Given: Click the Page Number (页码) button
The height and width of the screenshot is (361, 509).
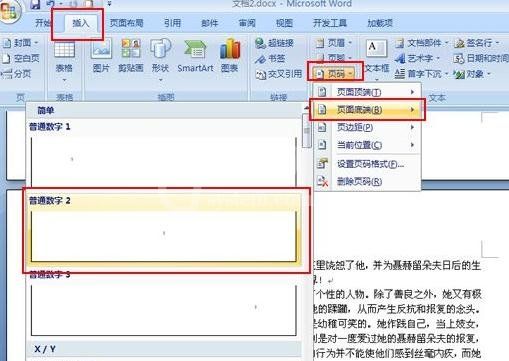Looking at the screenshot, I should point(335,74).
